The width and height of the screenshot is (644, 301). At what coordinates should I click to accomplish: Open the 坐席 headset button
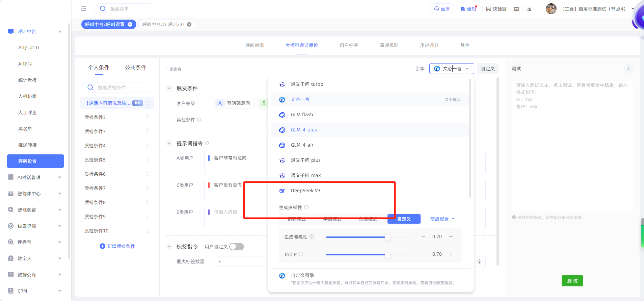pos(442,9)
